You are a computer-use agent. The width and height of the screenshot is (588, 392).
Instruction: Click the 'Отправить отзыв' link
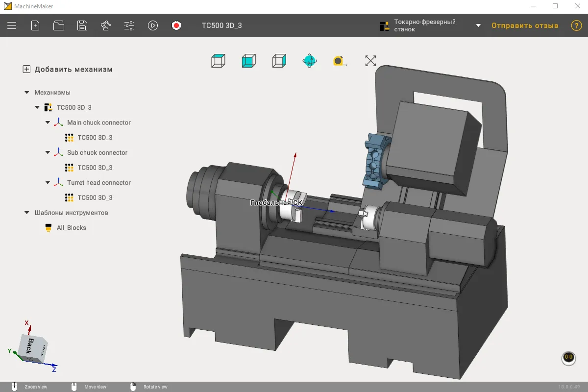pos(525,25)
